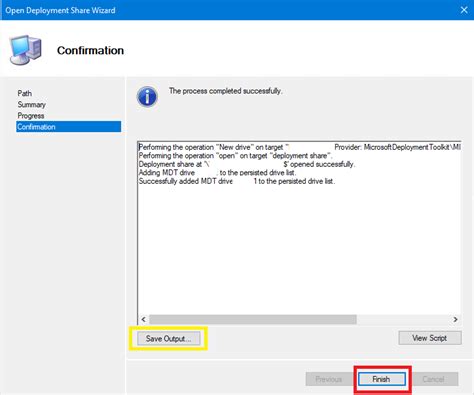Click the 'Deployment share at' opened successfully line

247,164
